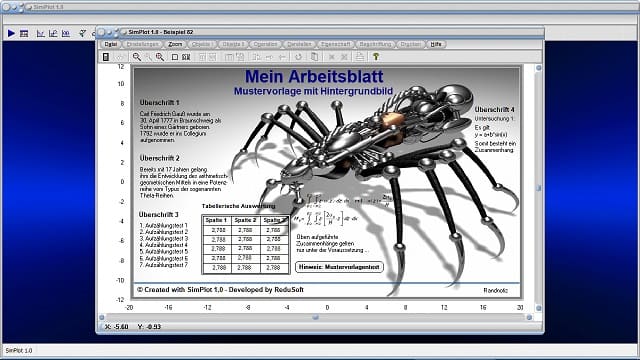Click the second chart icon in main toolbar
Image resolution: width=640 pixels, height=360 pixels.
pos(53,33)
